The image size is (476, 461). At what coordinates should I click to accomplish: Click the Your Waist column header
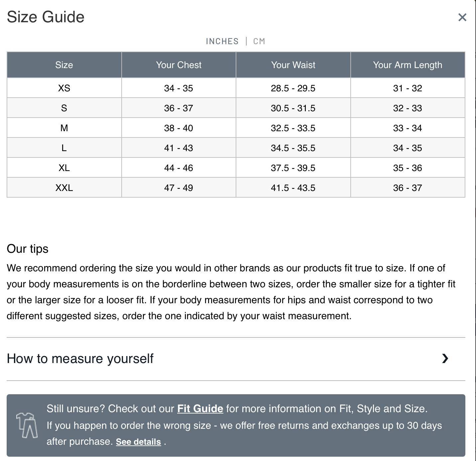tap(293, 65)
